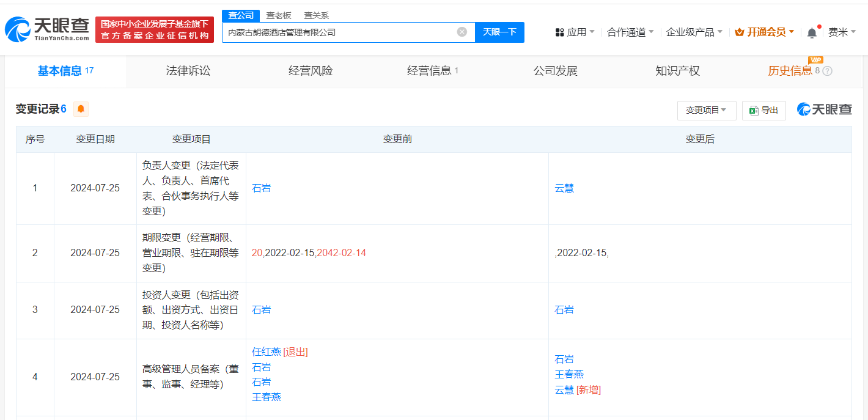Select the 经营风险 tab
Image resolution: width=868 pixels, height=420 pixels.
tap(311, 71)
